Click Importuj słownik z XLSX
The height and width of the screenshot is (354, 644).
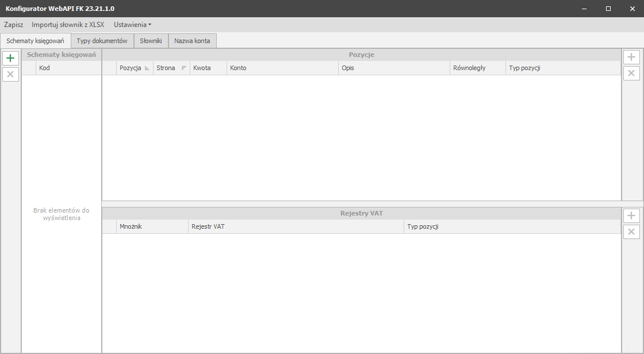(x=68, y=25)
